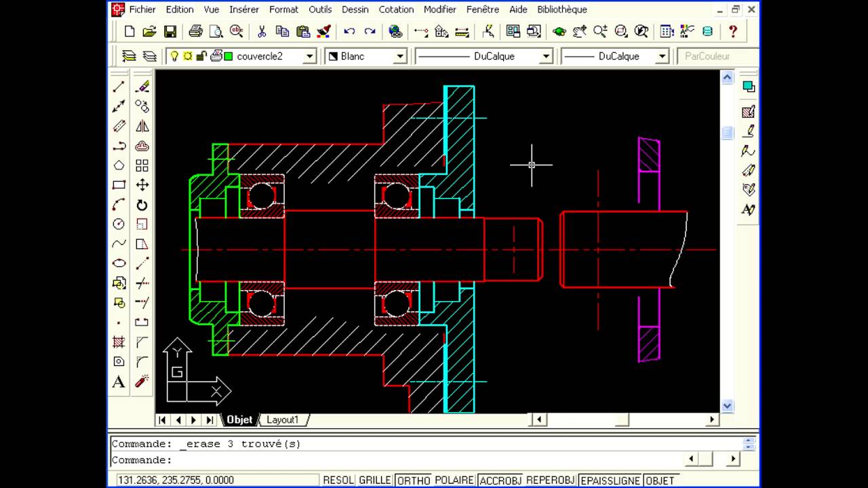Select the Line drawing tool
868x488 pixels.
[119, 86]
